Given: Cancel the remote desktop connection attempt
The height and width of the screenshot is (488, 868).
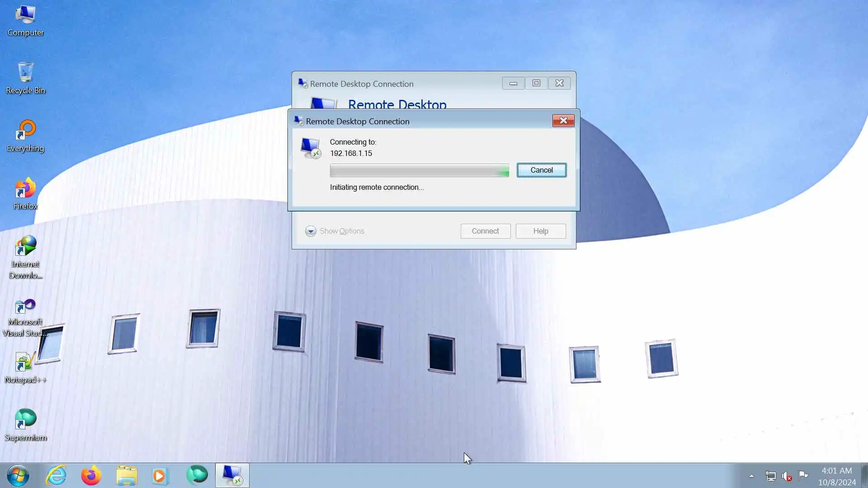Looking at the screenshot, I should (541, 170).
